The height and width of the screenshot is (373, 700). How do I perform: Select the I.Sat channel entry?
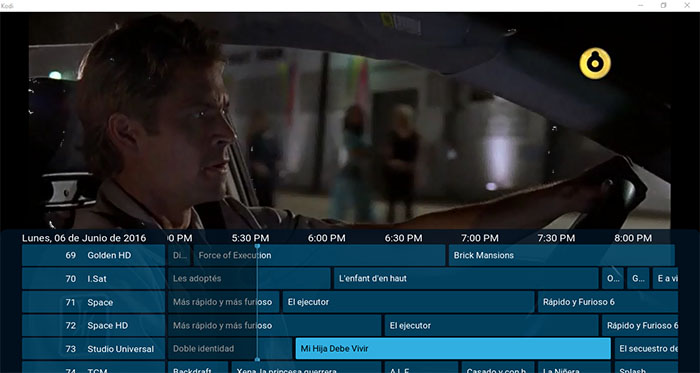point(93,278)
